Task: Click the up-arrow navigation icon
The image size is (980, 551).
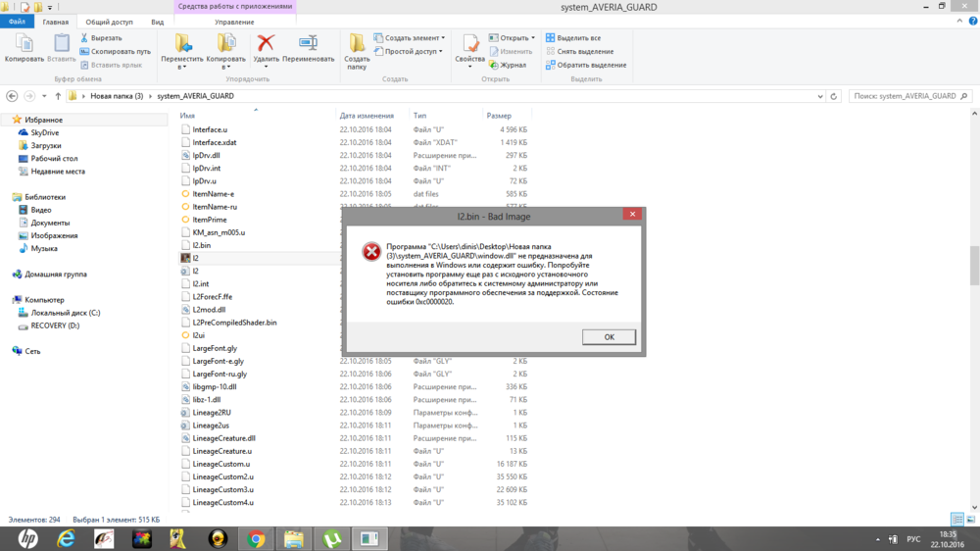Action: pyautogui.click(x=58, y=96)
